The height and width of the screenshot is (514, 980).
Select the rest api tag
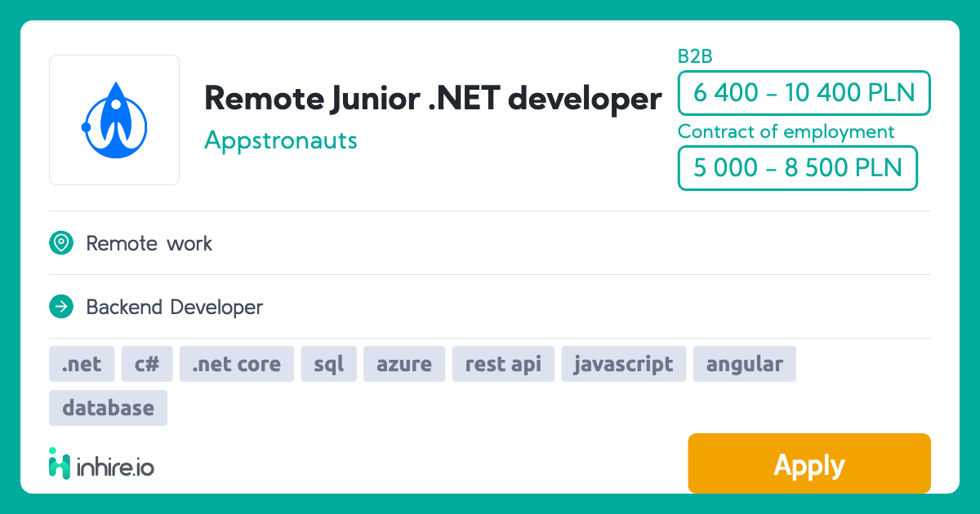(503, 364)
